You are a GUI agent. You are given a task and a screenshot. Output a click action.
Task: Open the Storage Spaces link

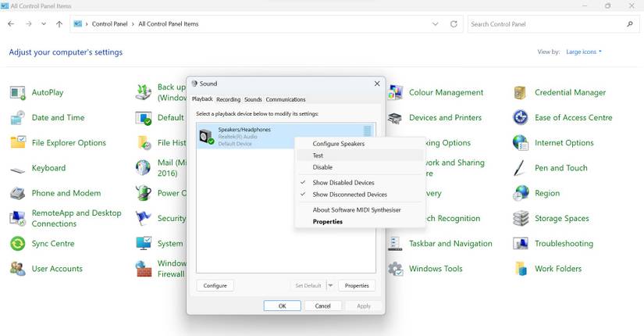click(561, 218)
